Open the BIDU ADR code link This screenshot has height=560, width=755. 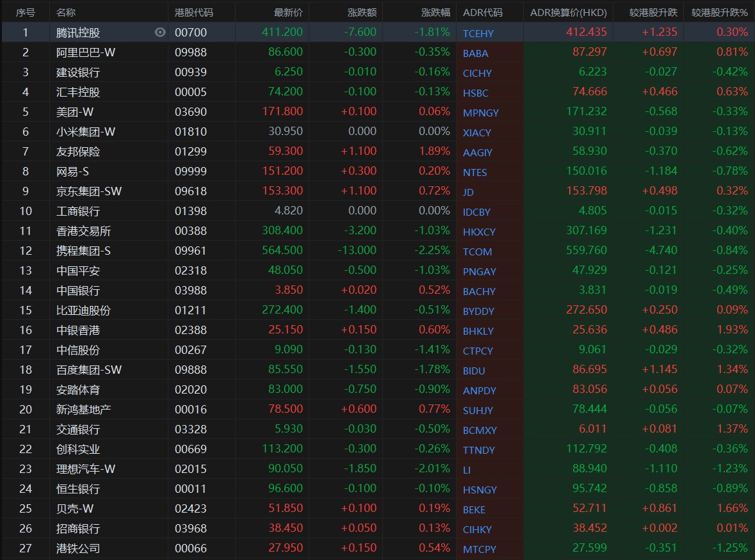point(474,371)
